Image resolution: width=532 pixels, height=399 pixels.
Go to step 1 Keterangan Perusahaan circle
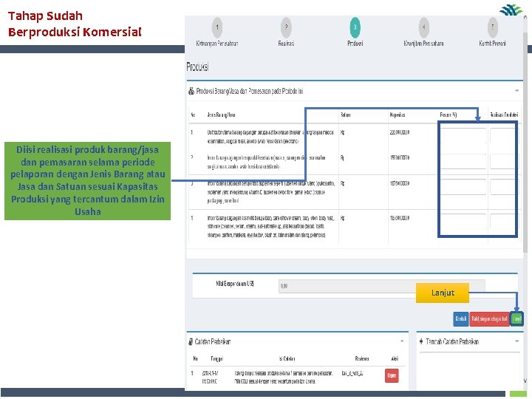217,27
